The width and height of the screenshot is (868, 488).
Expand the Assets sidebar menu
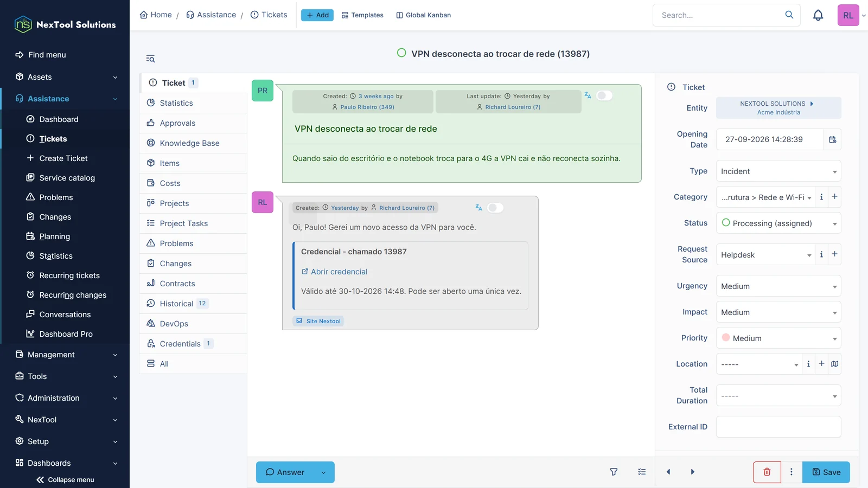pos(65,77)
